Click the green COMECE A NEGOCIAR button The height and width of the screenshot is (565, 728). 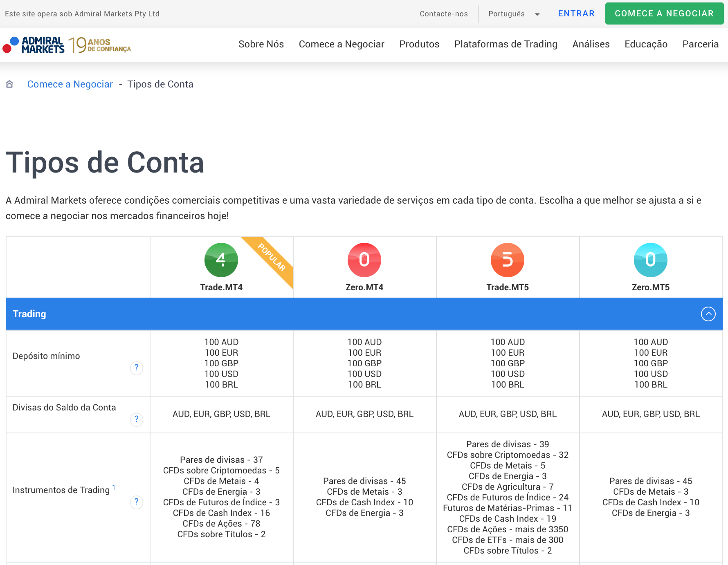664,13
